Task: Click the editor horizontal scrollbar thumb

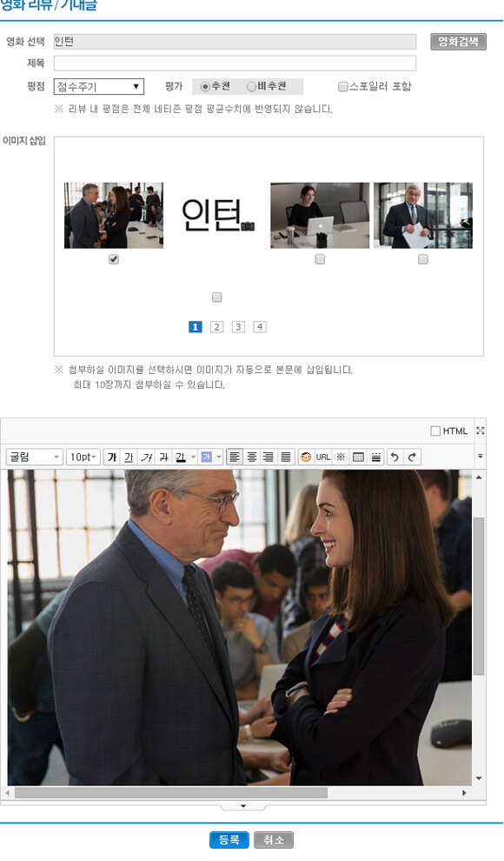Action: (x=171, y=793)
